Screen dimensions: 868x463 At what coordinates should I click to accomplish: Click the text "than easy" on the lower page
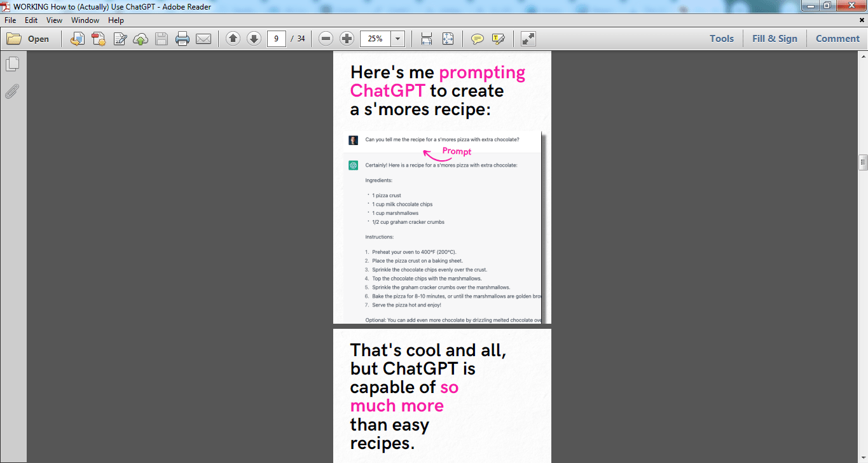390,424
